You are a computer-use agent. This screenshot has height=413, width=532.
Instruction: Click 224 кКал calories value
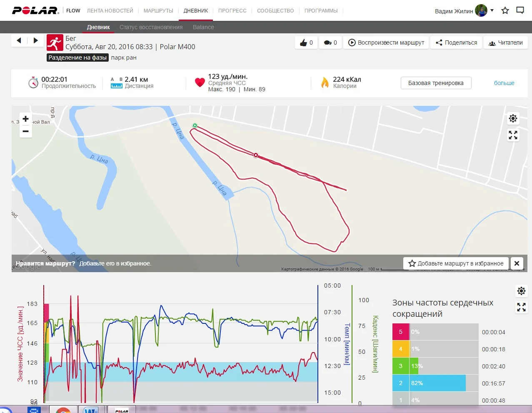(x=347, y=79)
